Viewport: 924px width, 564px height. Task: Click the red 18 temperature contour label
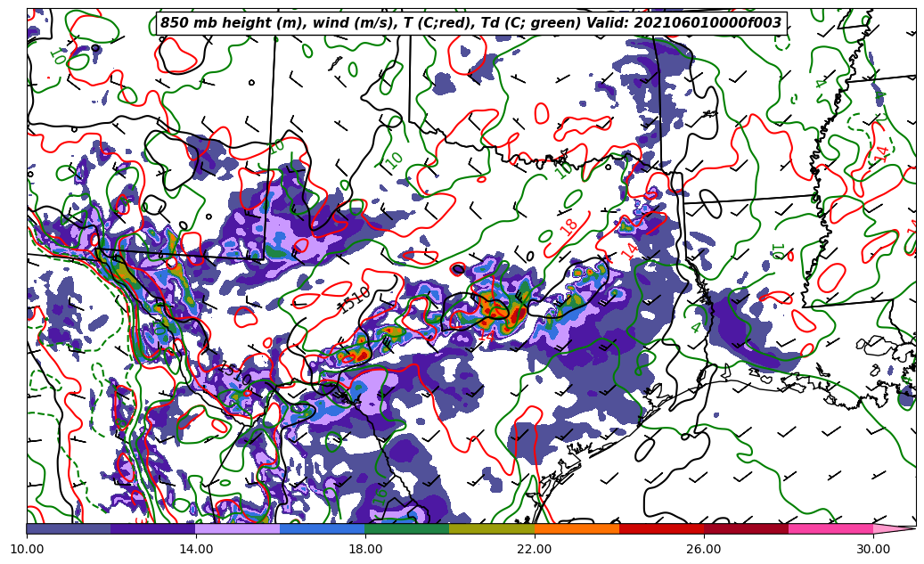(568, 227)
